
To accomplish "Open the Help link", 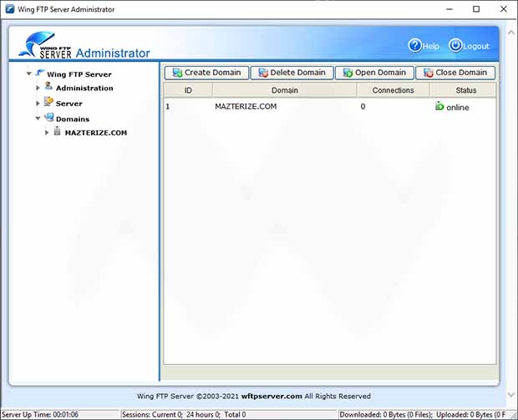I will (431, 46).
